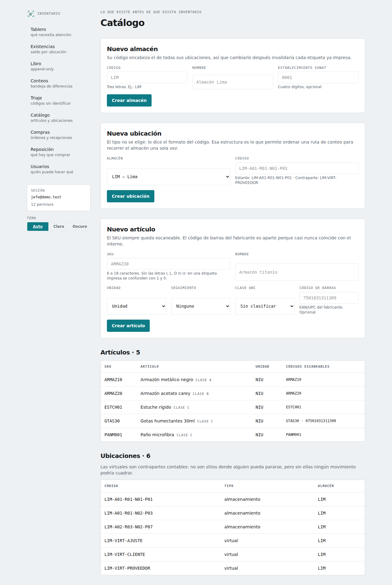
Task: Focus the Establecimiento SUNAT field
Action: pyautogui.click(x=318, y=77)
